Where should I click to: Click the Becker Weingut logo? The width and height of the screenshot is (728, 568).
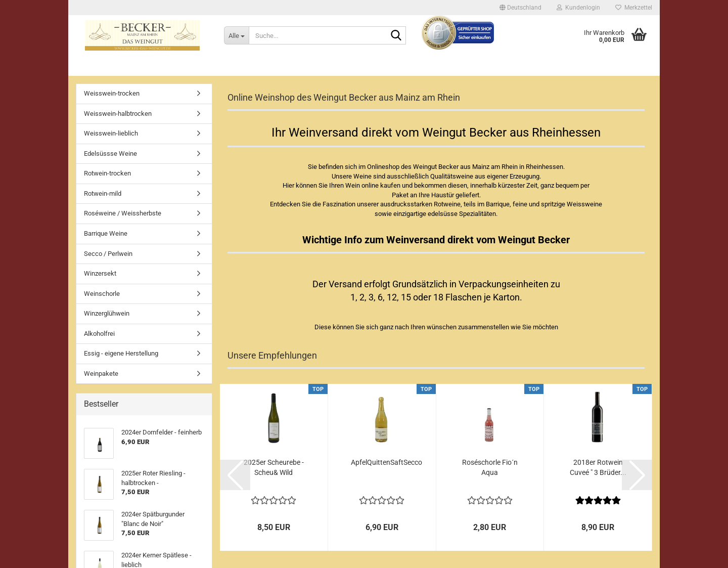[x=142, y=35]
